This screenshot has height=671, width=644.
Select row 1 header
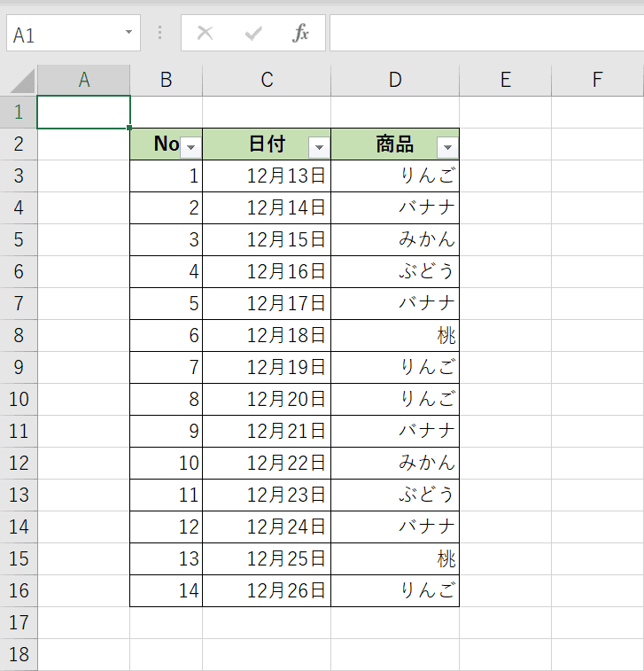click(x=19, y=112)
